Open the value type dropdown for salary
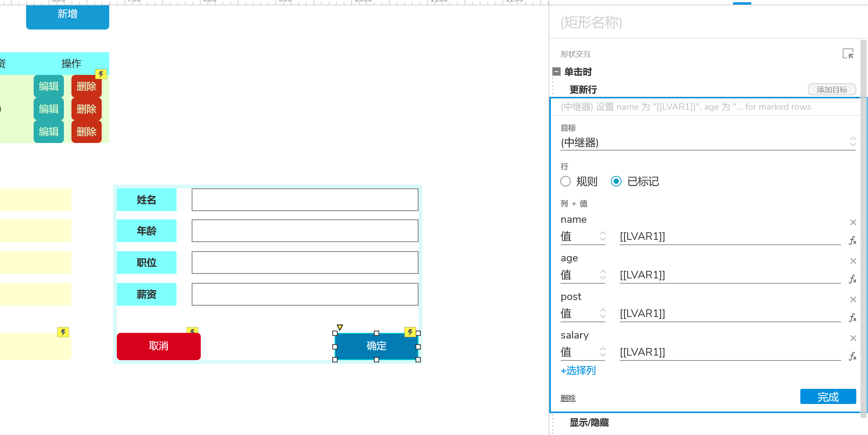The image size is (868, 435). [583, 352]
